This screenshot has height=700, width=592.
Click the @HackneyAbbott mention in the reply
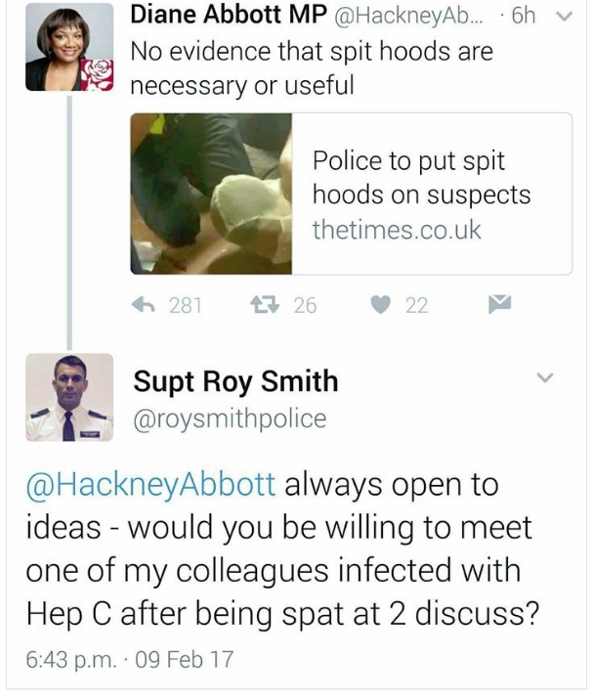coord(150,484)
